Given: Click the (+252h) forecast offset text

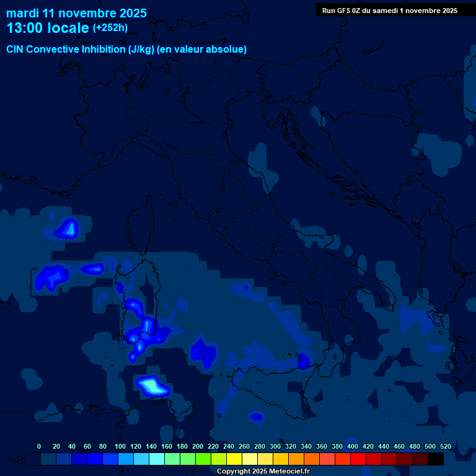Looking at the screenshot, I should click(110, 28).
